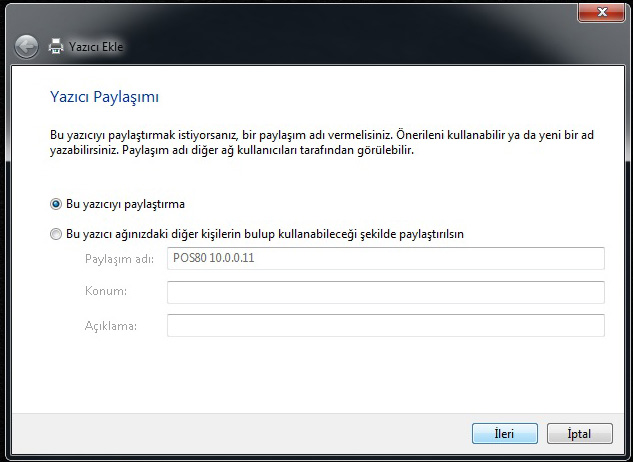Click the Paylaşım adı field containing POS80

point(385,259)
